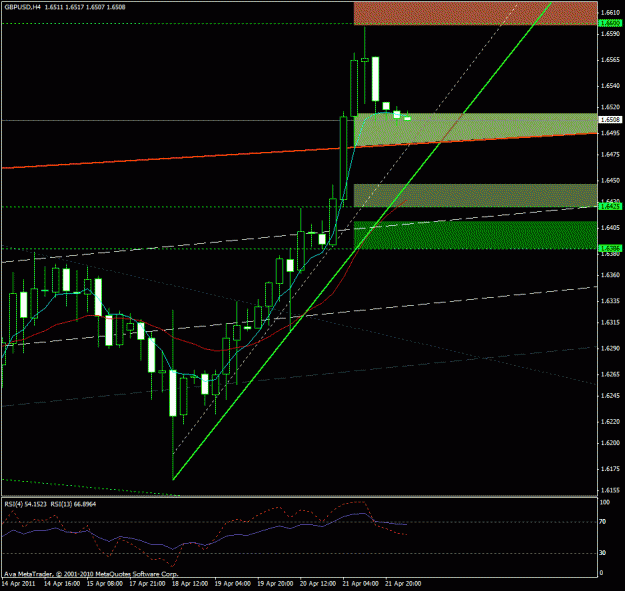Select the olive shaded zone above 1.6425
The image size is (625, 591).
point(476,195)
